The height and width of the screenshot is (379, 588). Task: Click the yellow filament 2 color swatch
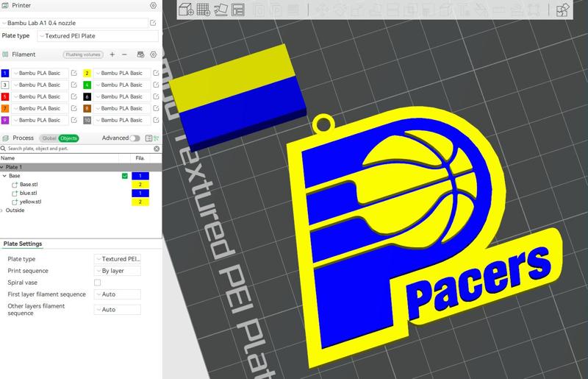[87, 73]
